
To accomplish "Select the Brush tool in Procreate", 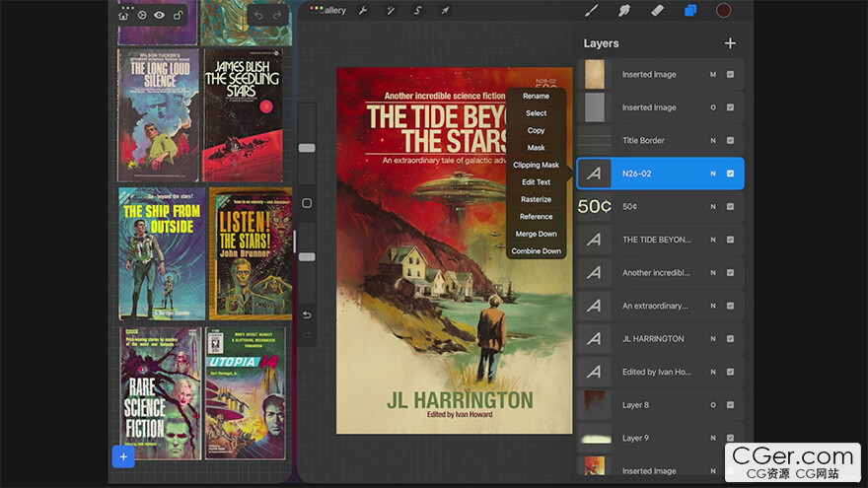I will coord(591,11).
